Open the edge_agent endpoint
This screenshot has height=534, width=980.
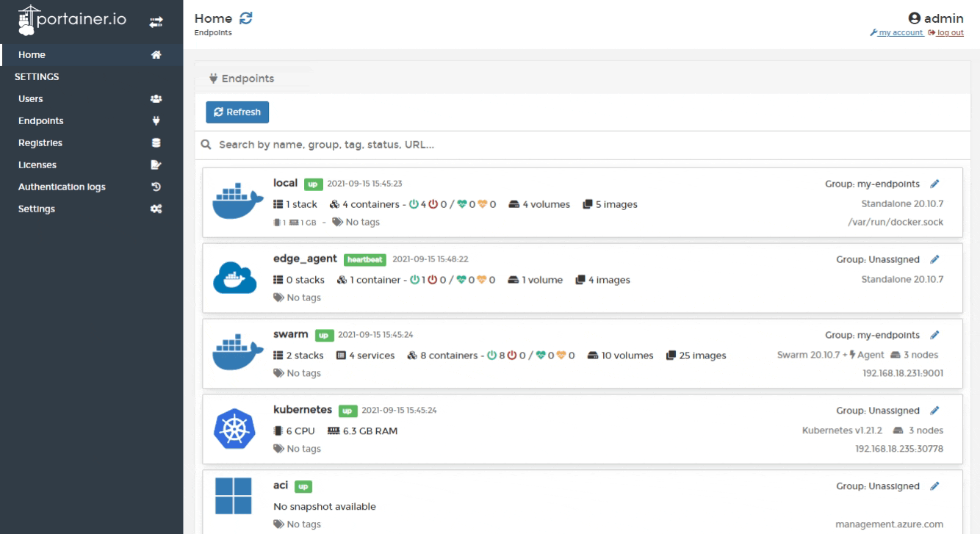click(583, 278)
